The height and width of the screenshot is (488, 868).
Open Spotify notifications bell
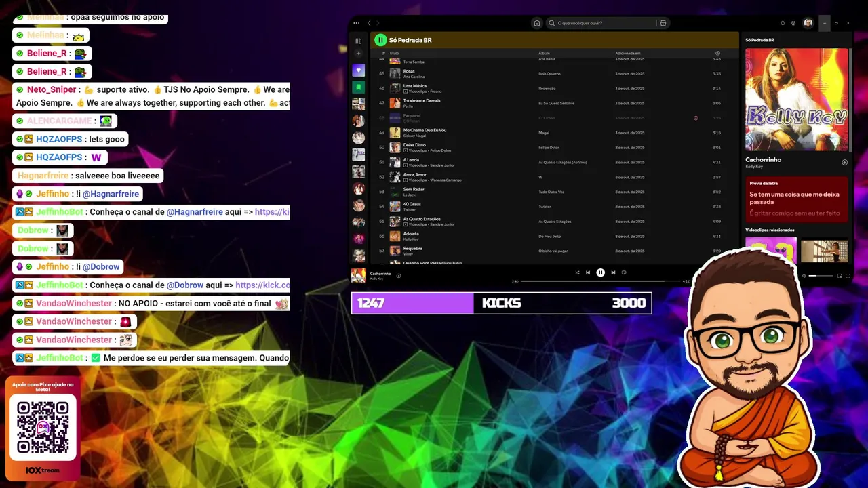coord(783,23)
